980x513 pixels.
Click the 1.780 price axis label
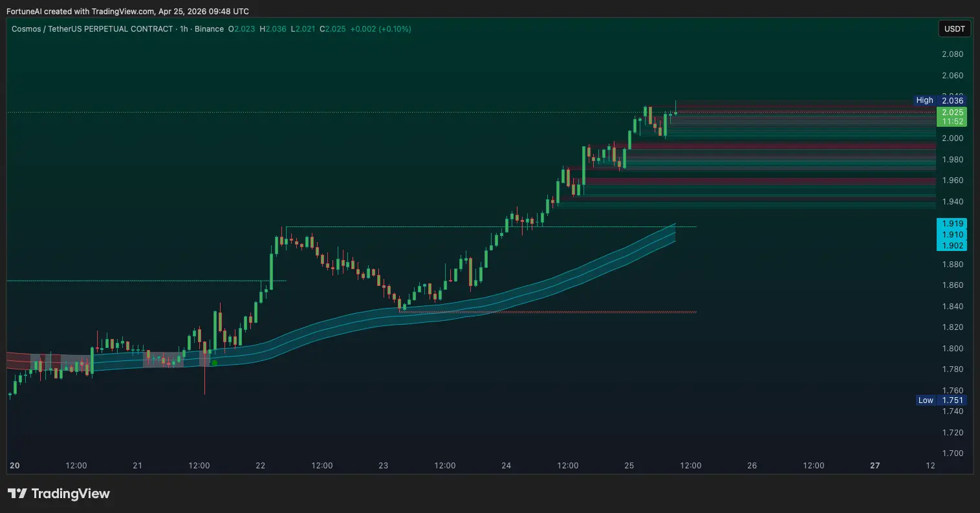(x=953, y=369)
